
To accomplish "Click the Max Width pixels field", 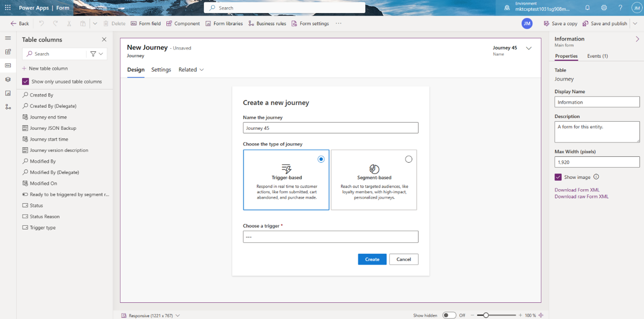I will [597, 162].
